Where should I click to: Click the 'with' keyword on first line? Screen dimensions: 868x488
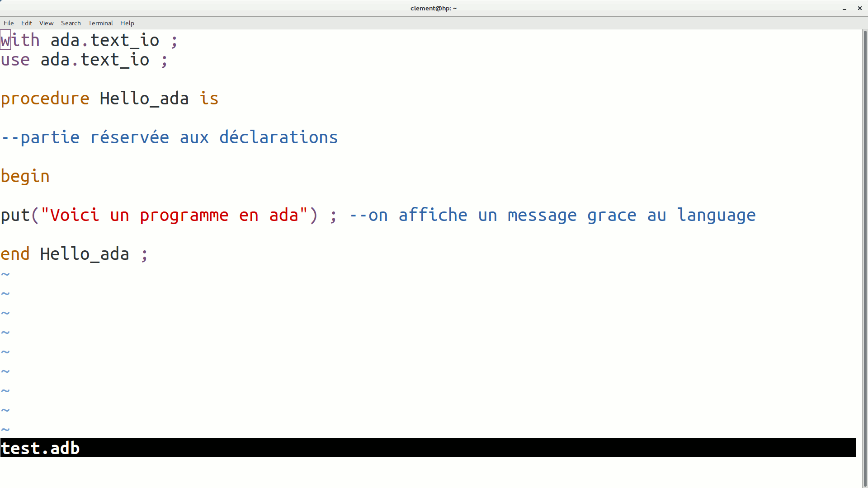[x=20, y=41]
